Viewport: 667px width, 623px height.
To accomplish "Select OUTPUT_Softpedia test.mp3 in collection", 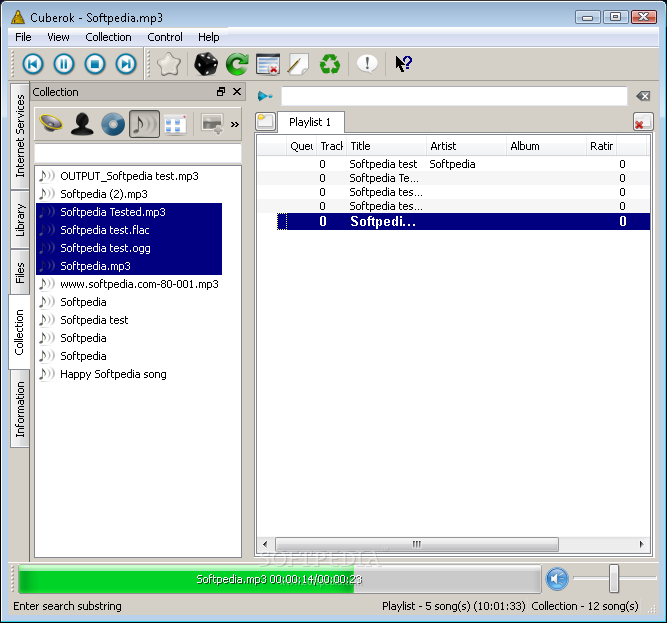I will [128, 176].
